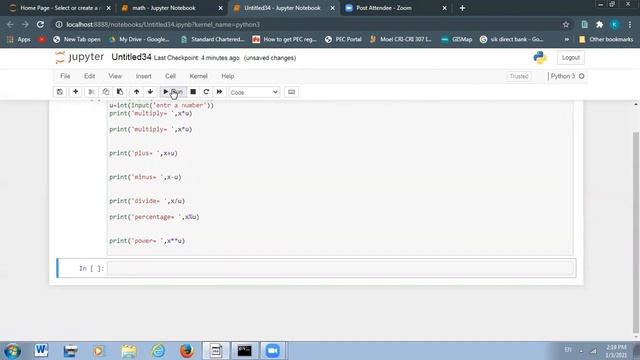Open the Kernel menu

[x=198, y=76]
